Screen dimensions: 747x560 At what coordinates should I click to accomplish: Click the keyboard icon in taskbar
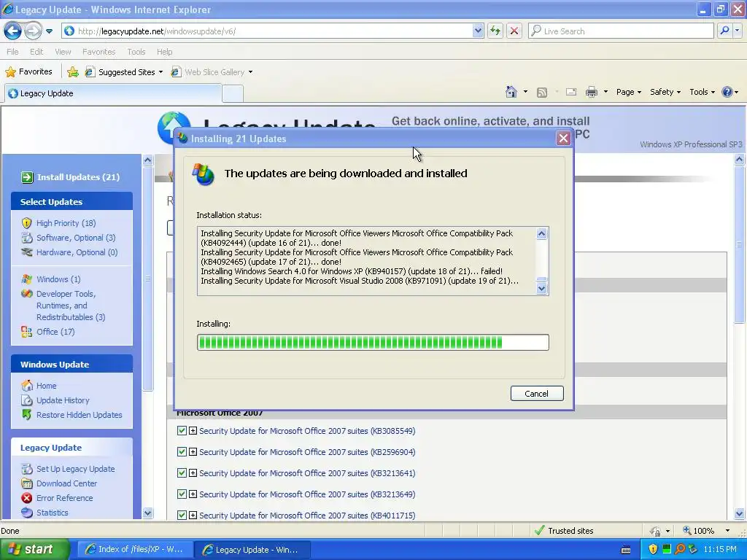pos(626,550)
